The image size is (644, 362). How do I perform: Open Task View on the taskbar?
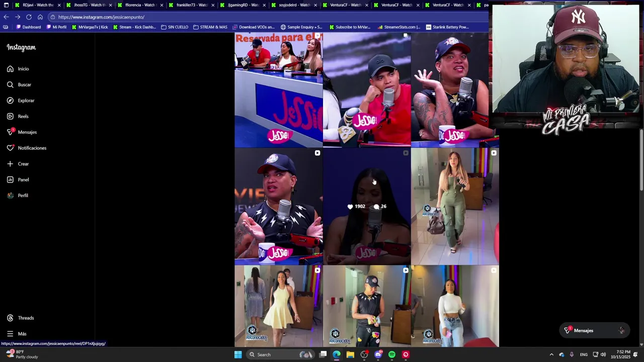[x=323, y=354]
